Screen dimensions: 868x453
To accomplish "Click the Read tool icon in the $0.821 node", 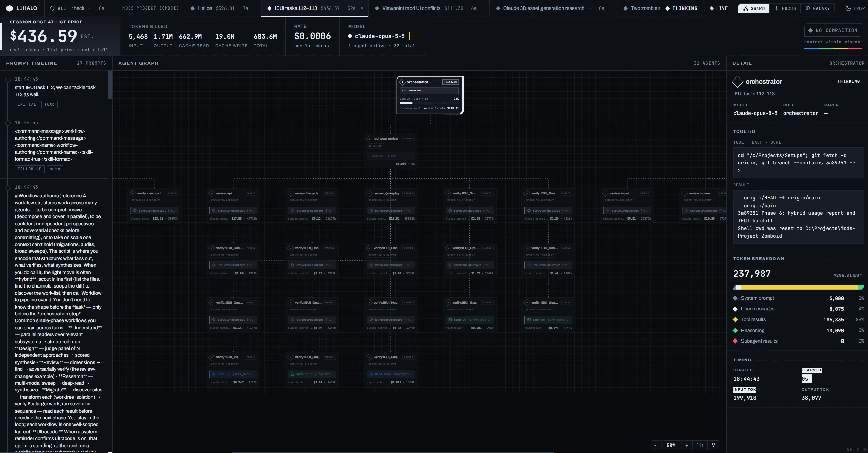I will [371, 374].
